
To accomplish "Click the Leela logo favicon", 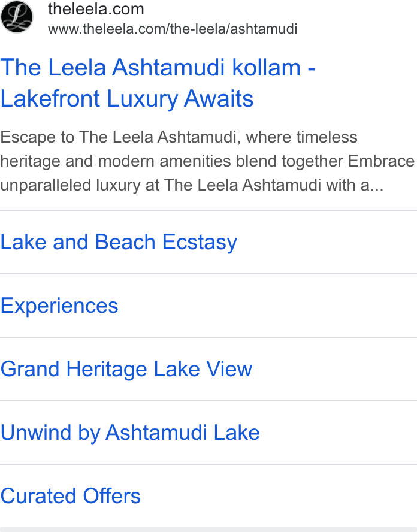I will pyautogui.click(x=17, y=17).
